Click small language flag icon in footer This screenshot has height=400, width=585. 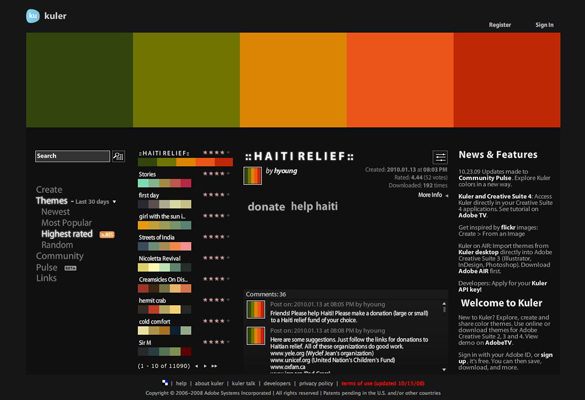tap(165, 383)
